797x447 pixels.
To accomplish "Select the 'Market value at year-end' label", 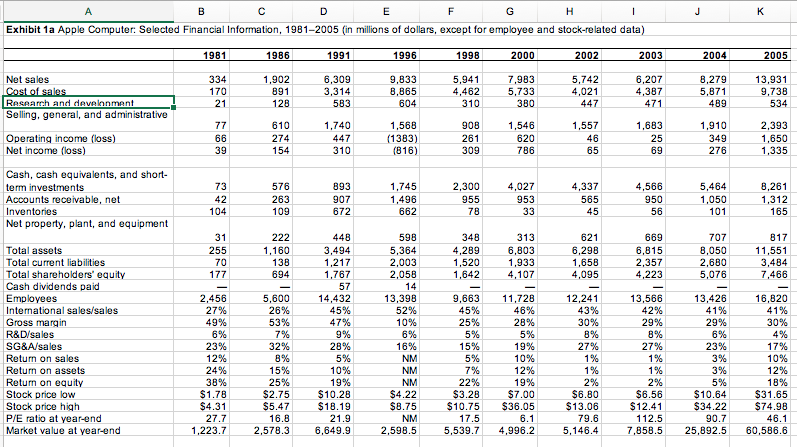I will tap(63, 431).
